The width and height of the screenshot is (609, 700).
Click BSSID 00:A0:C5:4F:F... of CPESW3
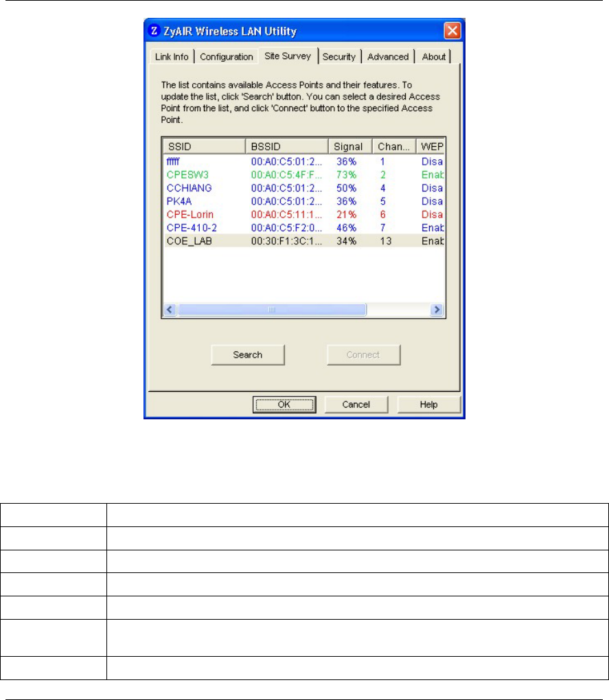coord(286,174)
